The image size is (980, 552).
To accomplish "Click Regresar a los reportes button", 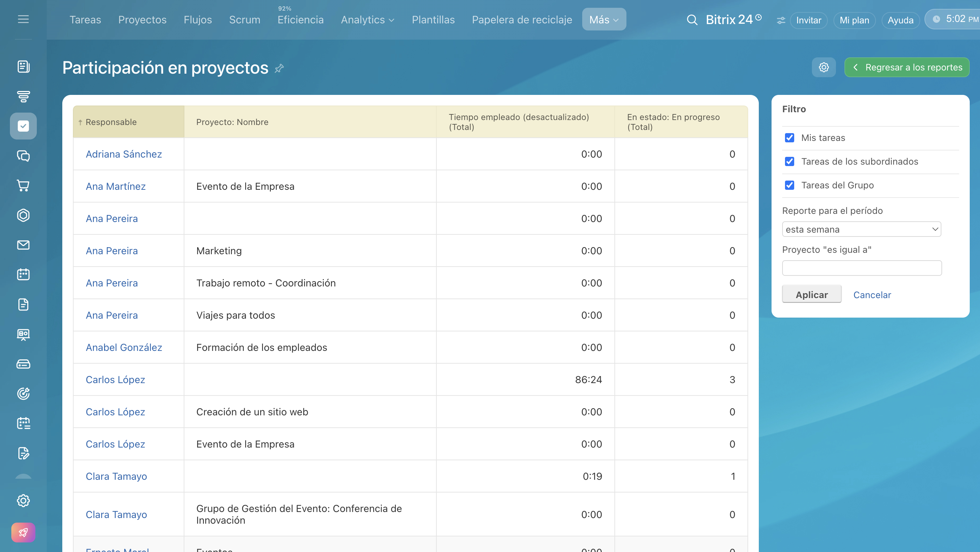I will 907,67.
